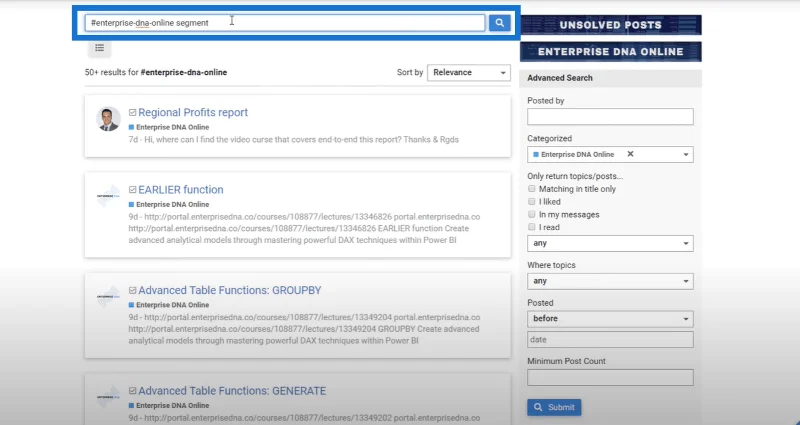This screenshot has width=800, height=425.
Task: Open the Categorized dropdown
Action: tap(610, 154)
